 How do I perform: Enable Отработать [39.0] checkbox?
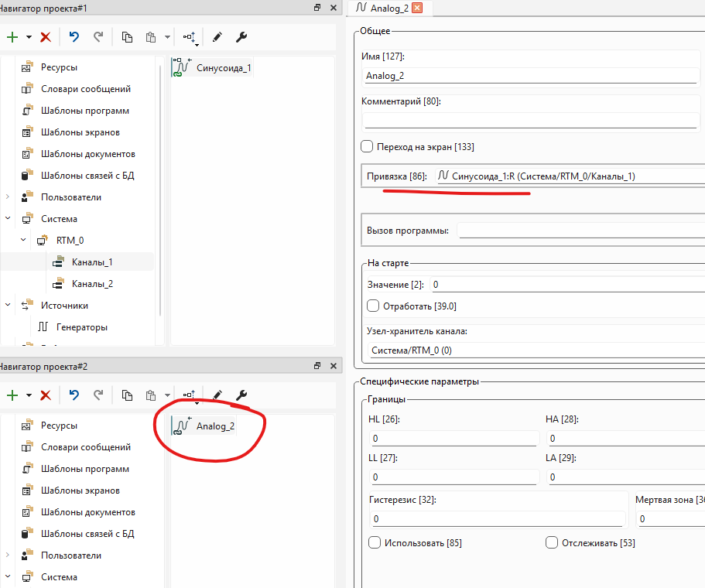coord(373,306)
